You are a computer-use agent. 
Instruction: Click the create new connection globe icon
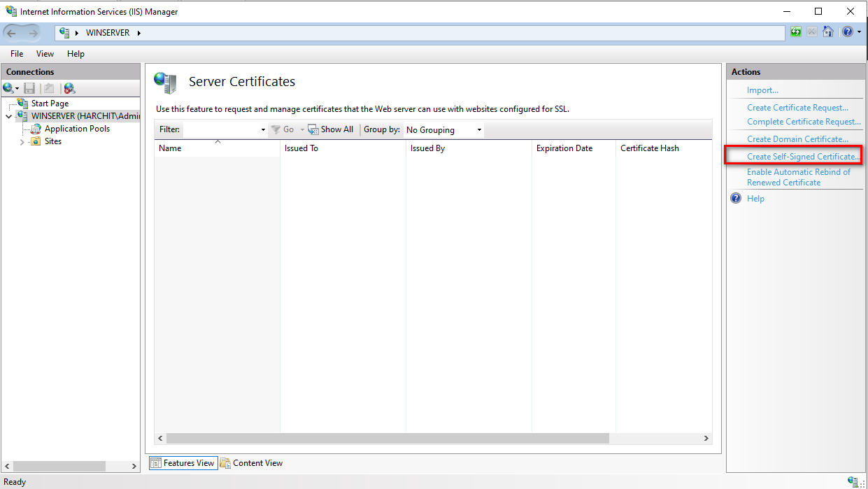9,88
